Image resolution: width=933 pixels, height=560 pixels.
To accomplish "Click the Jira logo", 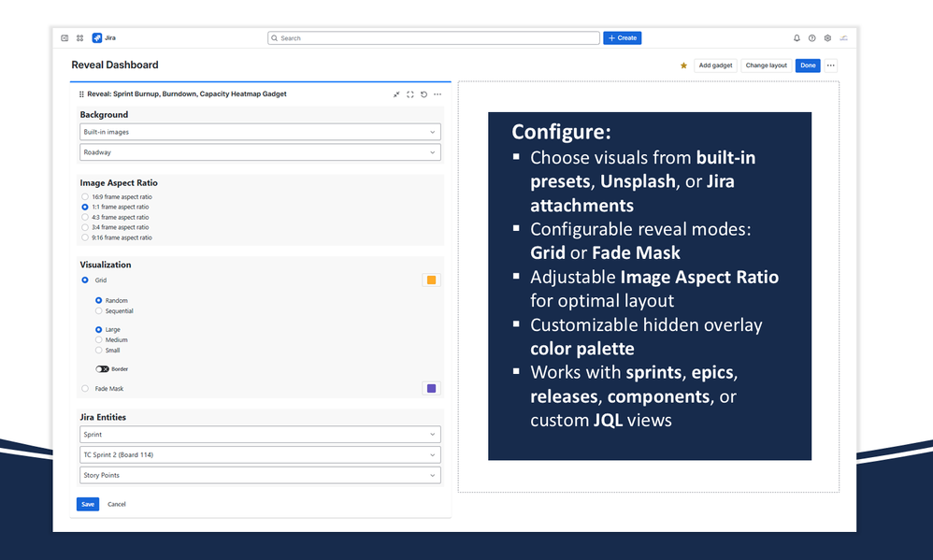I will pyautogui.click(x=104, y=38).
